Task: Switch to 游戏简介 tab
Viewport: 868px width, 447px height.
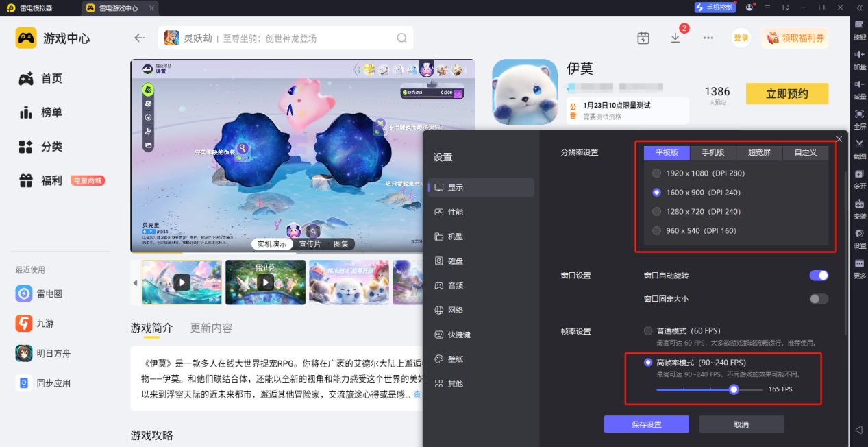Action: (x=151, y=328)
